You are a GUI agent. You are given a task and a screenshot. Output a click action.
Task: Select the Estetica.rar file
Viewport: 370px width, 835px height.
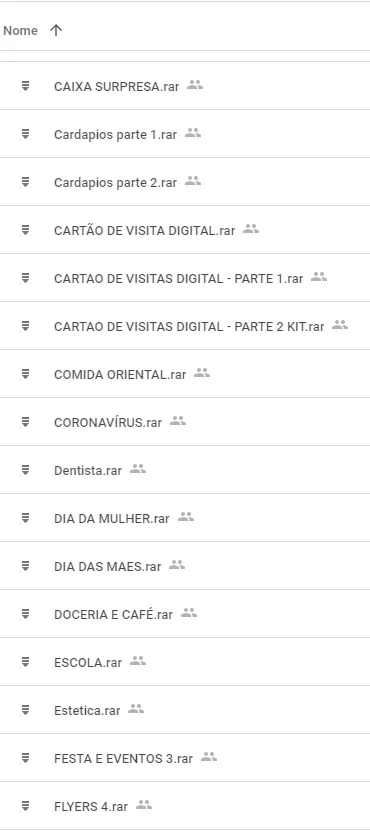(185, 709)
